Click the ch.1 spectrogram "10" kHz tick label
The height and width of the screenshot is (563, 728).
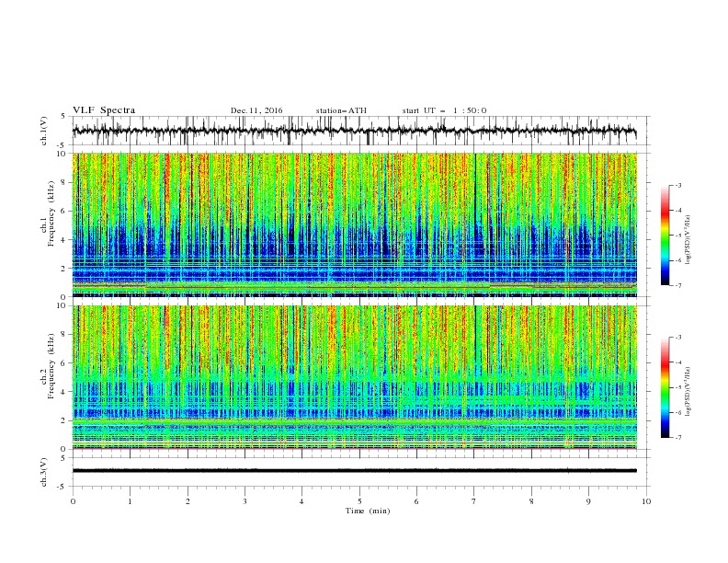tap(63, 154)
